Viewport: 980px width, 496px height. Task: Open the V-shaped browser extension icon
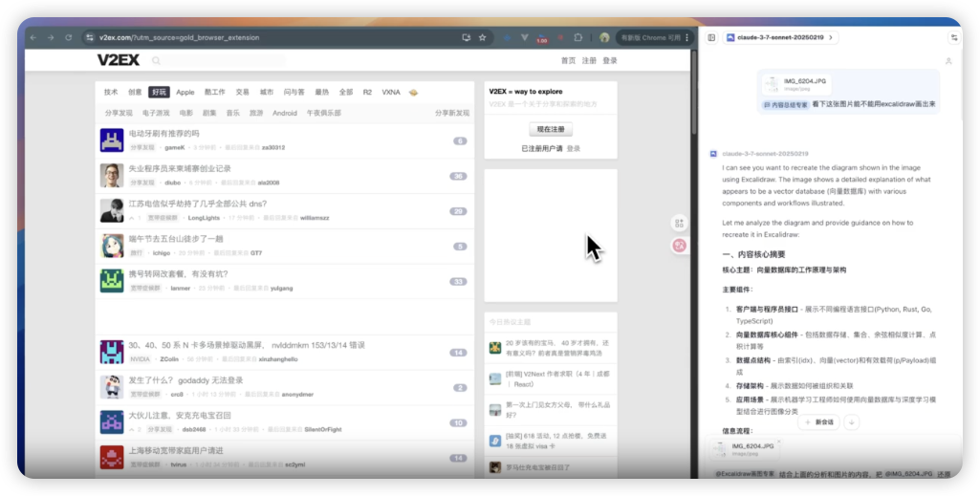(x=525, y=37)
